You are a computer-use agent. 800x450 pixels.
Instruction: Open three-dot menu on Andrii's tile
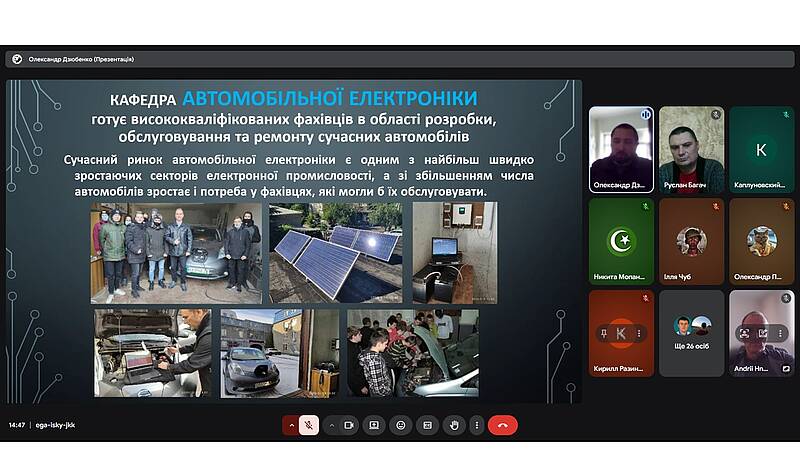(x=779, y=332)
